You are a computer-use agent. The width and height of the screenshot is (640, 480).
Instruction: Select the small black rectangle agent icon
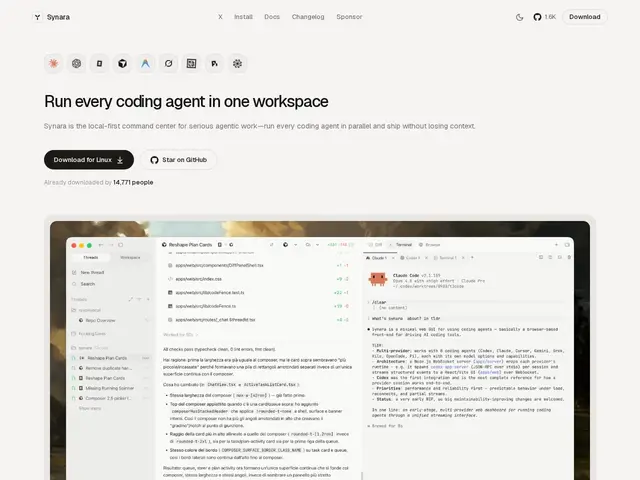coord(100,63)
